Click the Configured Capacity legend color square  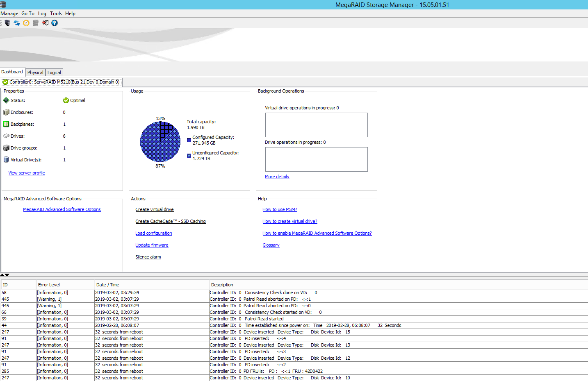coord(189,140)
